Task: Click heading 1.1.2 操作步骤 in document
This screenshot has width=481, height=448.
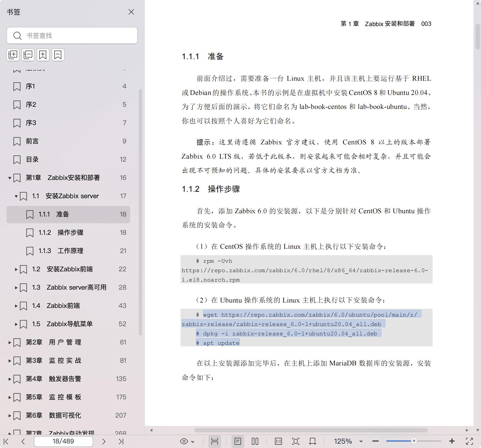Action: [211, 189]
